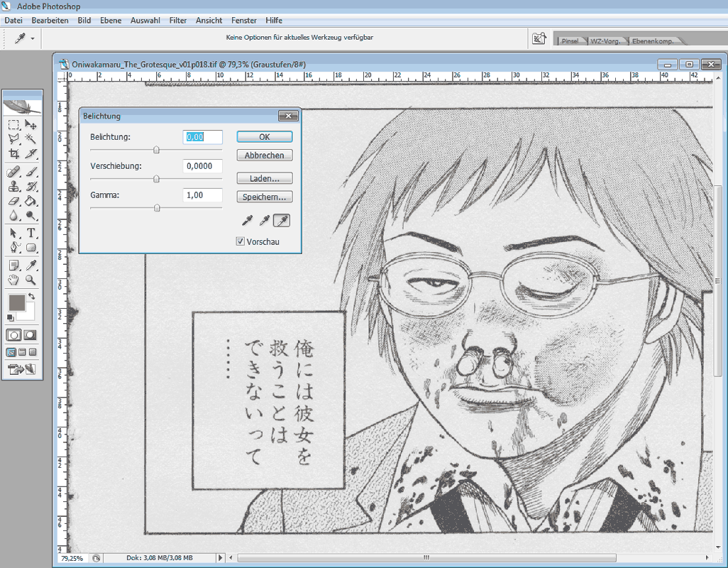
Task: Select the Eraser tool
Action: pyautogui.click(x=13, y=201)
